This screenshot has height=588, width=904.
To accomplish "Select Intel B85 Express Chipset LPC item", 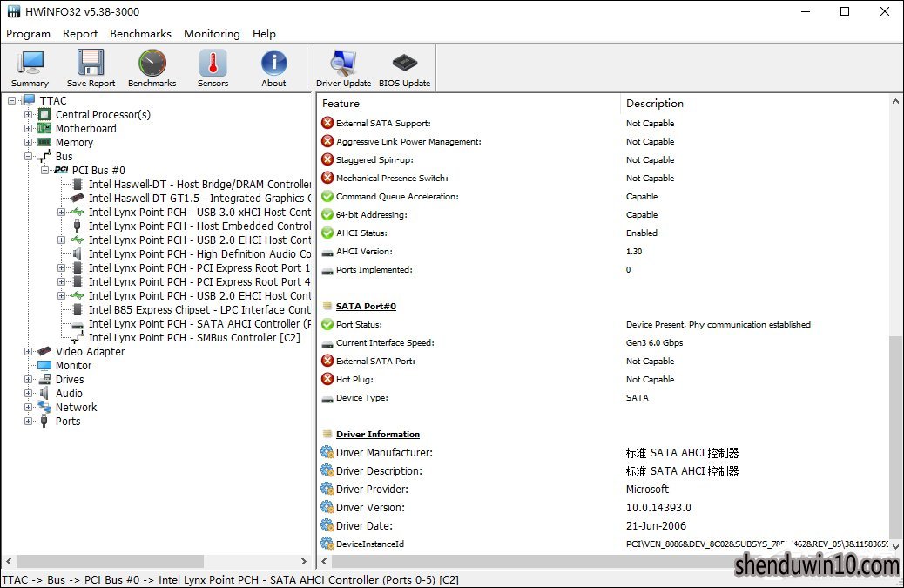I will pyautogui.click(x=199, y=309).
